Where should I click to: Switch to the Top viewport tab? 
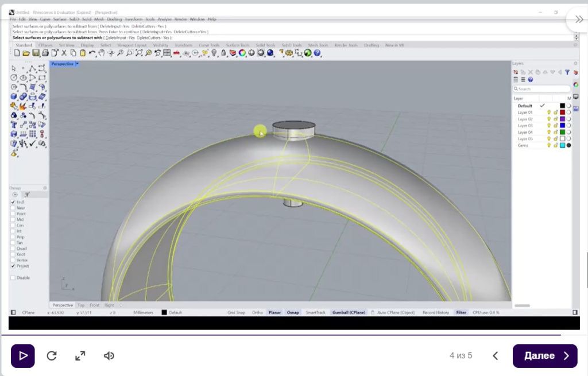click(x=81, y=305)
